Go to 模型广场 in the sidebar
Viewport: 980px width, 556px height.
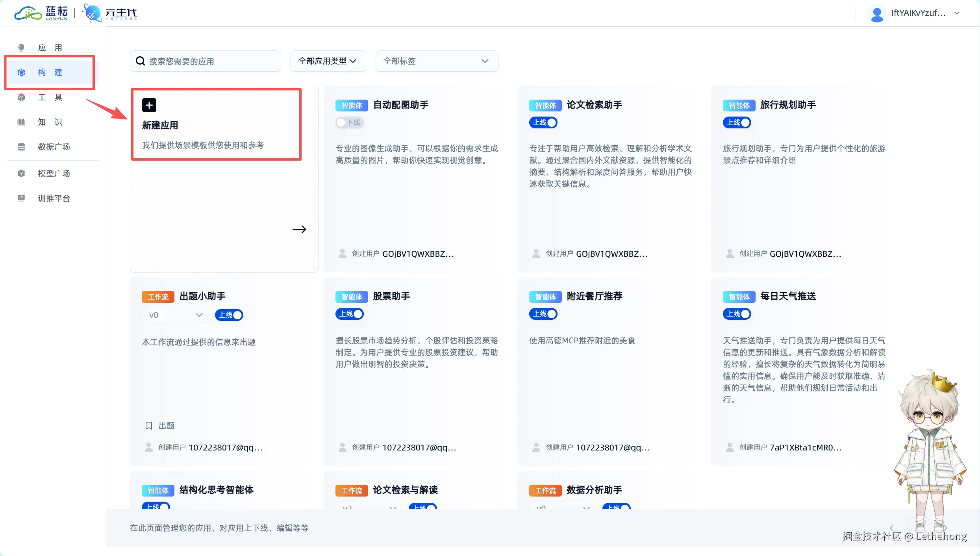tap(54, 174)
